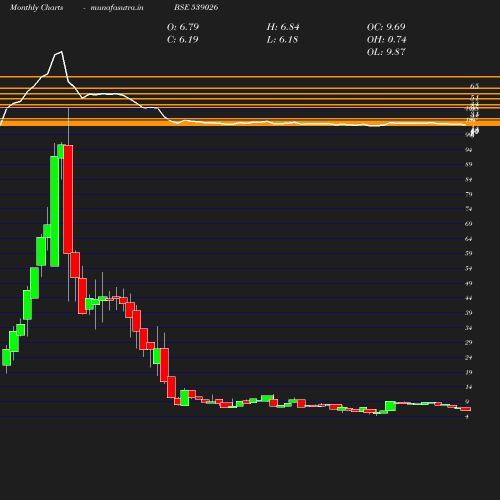
Task: Click the close value "C: 6.19"
Action: 183,40
